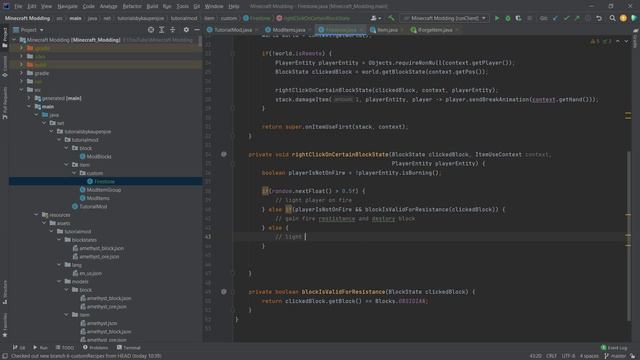Viewport: 640px width, 360px height.
Task: Open the Run configuration dropdown
Action: point(444,18)
